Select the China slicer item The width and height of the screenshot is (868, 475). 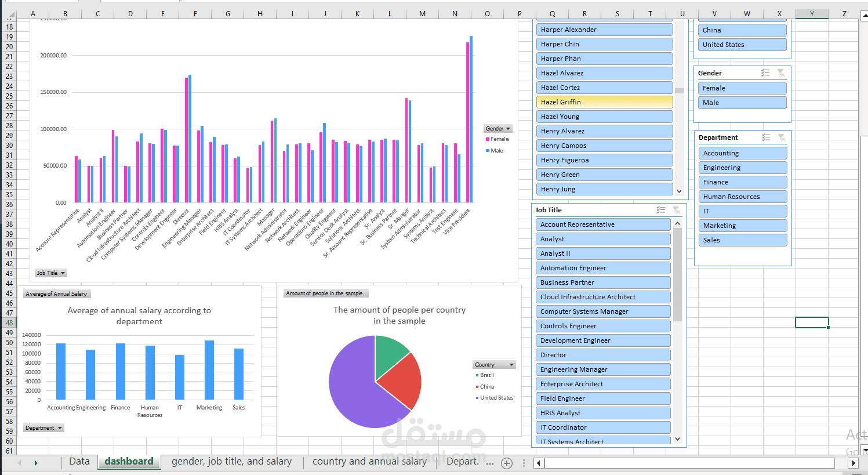click(743, 30)
